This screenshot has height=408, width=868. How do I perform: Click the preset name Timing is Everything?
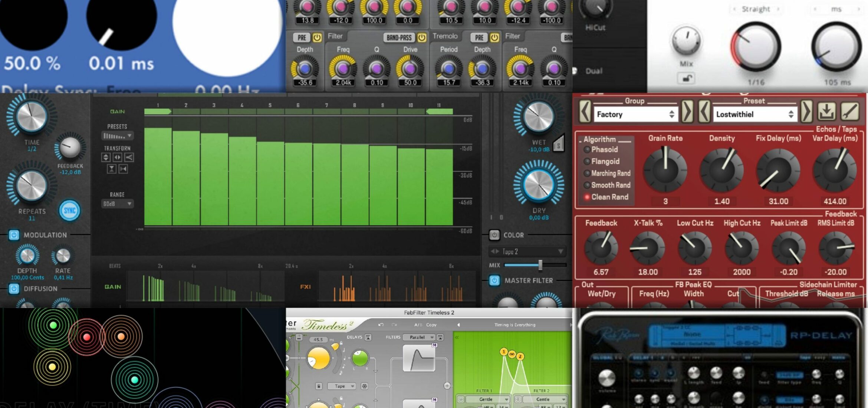pyautogui.click(x=516, y=324)
